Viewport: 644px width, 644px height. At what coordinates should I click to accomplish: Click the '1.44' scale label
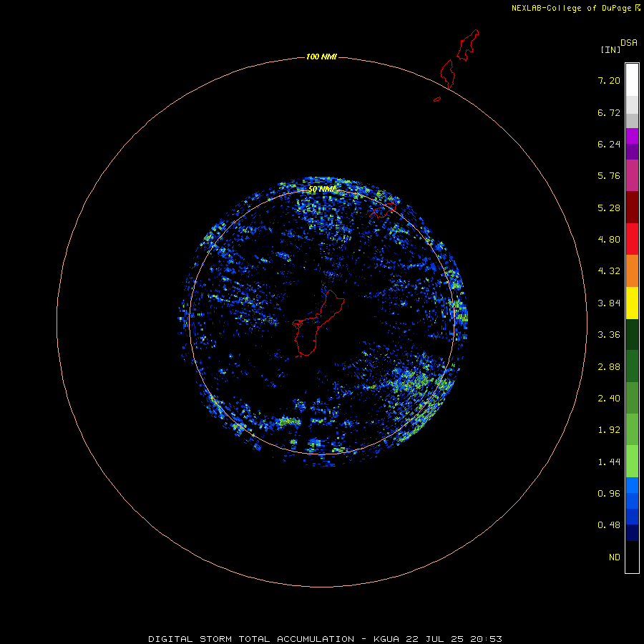[x=609, y=462]
